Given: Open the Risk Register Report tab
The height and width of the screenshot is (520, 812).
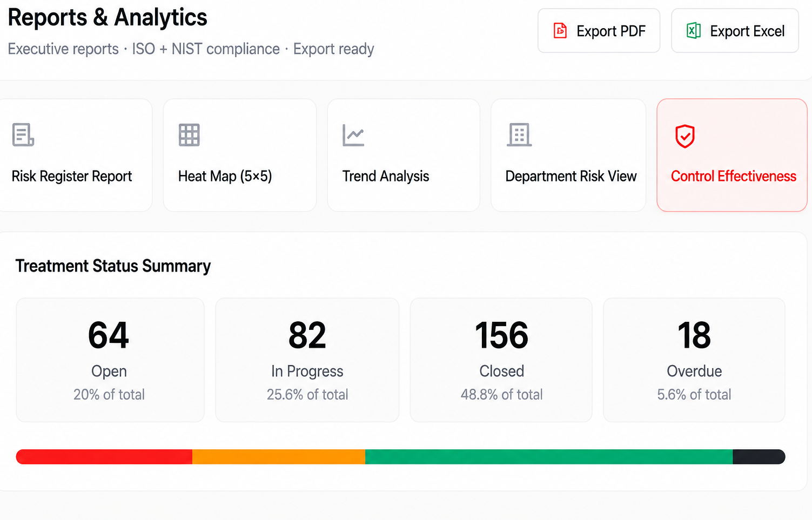Looking at the screenshot, I should tap(75, 155).
